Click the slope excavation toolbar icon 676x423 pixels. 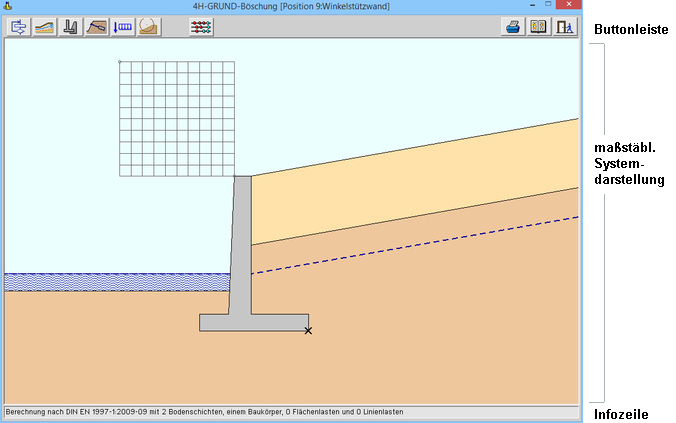tap(96, 27)
